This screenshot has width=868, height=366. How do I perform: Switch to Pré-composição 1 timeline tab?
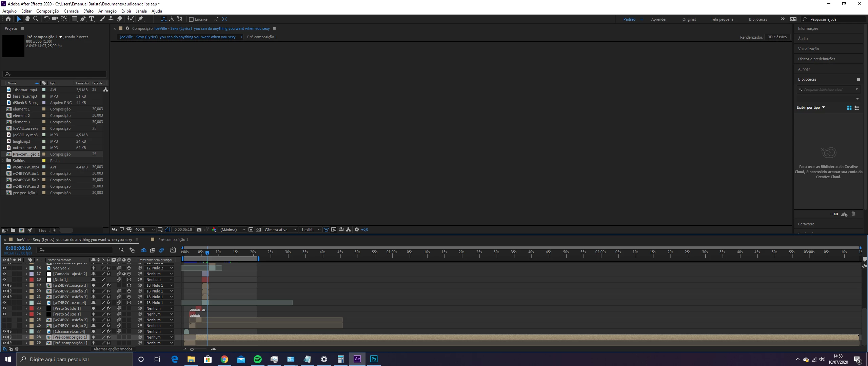[173, 240]
